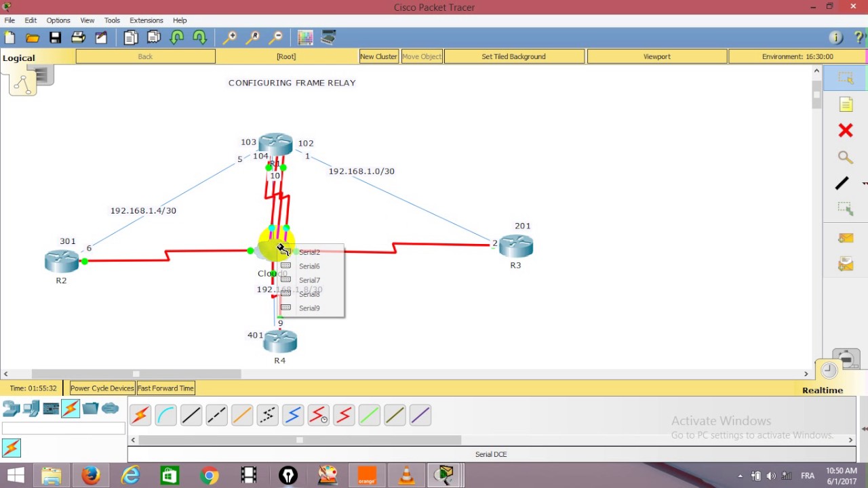The height and width of the screenshot is (488, 868).
Task: Open the Options menu
Action: (58, 20)
